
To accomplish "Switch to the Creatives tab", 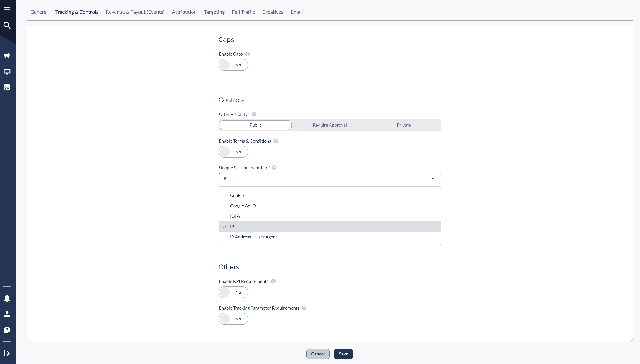I will click(273, 12).
